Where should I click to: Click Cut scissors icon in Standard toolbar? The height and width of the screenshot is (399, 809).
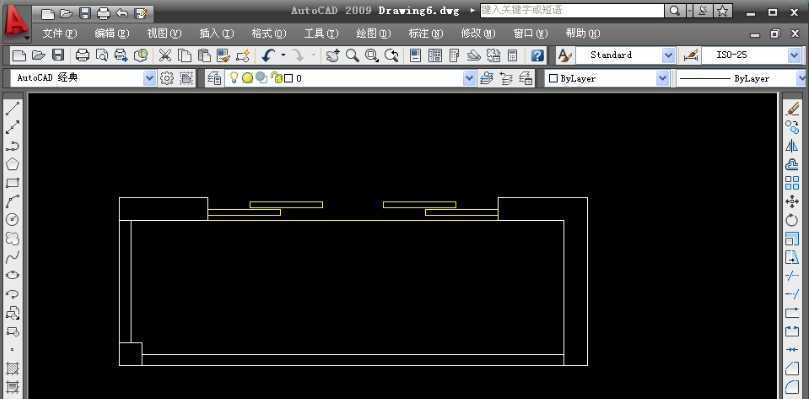tap(165, 55)
